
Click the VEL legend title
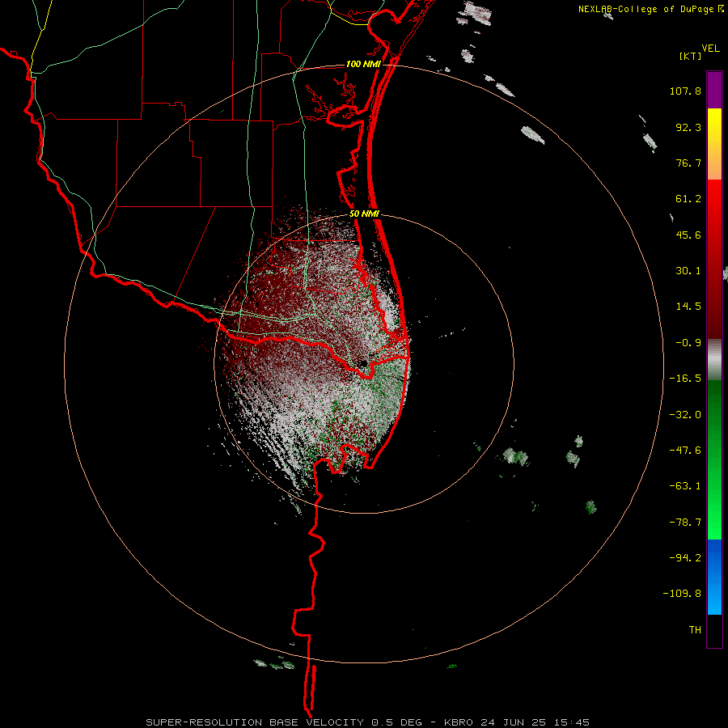click(710, 49)
